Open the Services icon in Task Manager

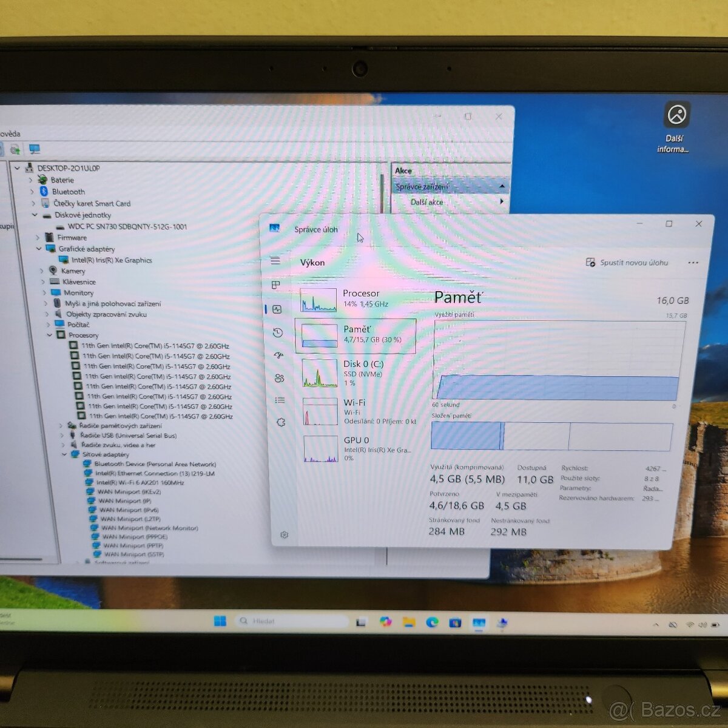pos(281,422)
